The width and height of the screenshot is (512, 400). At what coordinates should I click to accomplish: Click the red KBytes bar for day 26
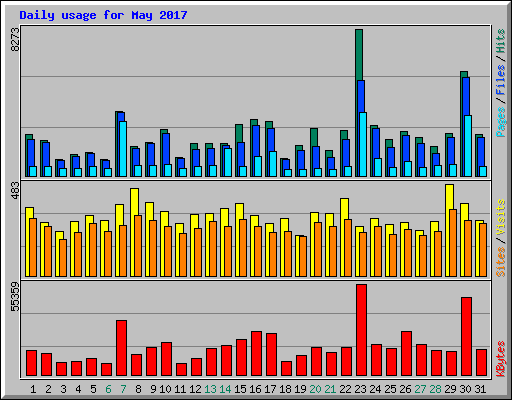pos(406,354)
